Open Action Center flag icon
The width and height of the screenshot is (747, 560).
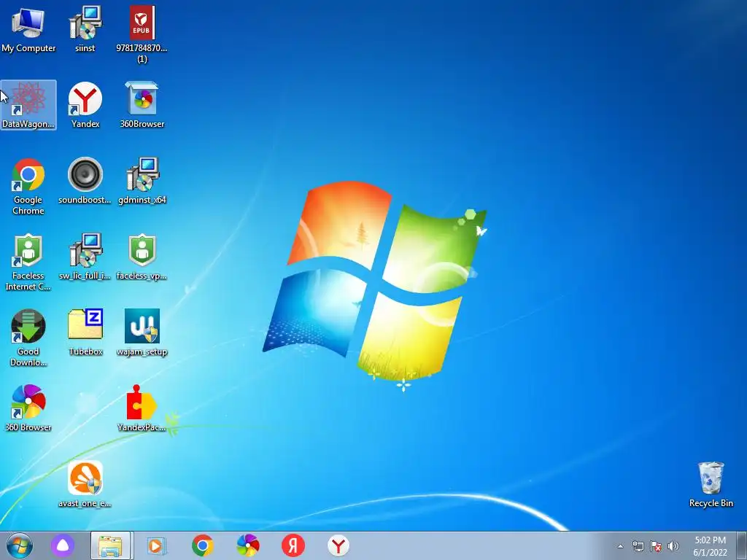(x=656, y=546)
